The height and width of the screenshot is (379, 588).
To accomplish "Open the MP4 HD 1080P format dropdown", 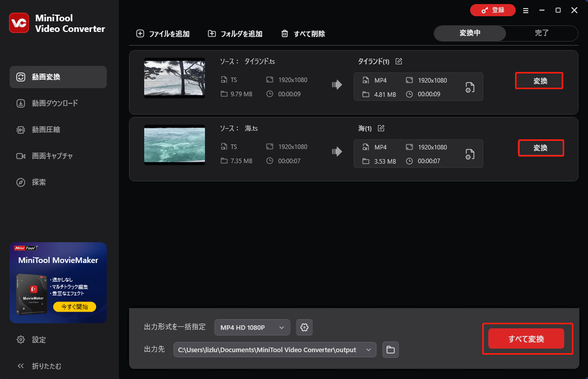I will (x=253, y=327).
